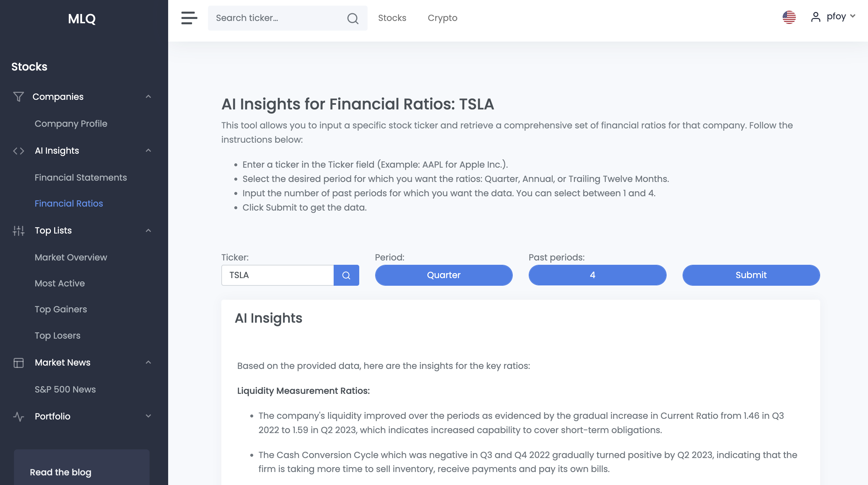Click the portfolio graph icon in sidebar

(x=19, y=416)
